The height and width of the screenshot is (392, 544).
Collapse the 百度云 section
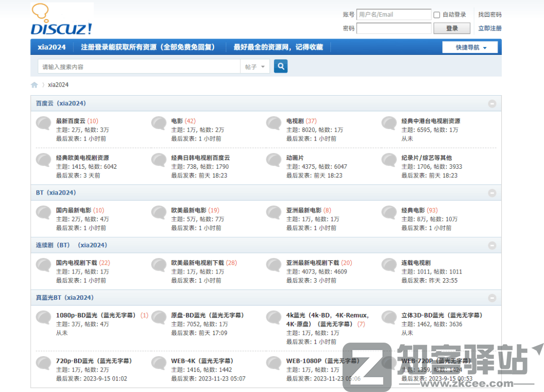pos(492,103)
